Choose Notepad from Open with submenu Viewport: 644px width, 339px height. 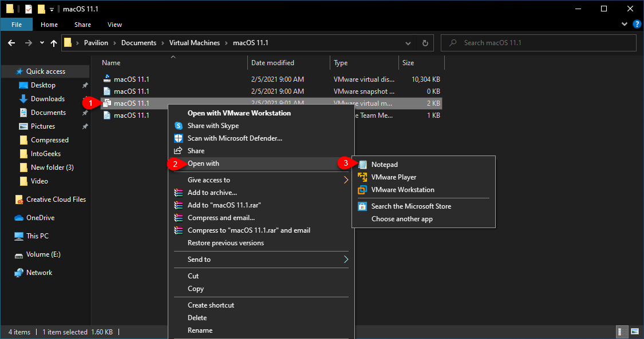click(x=424, y=165)
